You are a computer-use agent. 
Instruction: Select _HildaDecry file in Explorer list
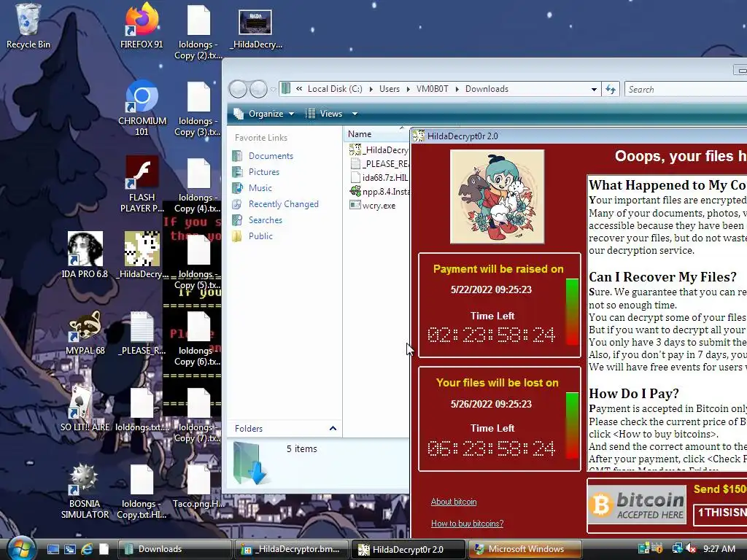379,149
